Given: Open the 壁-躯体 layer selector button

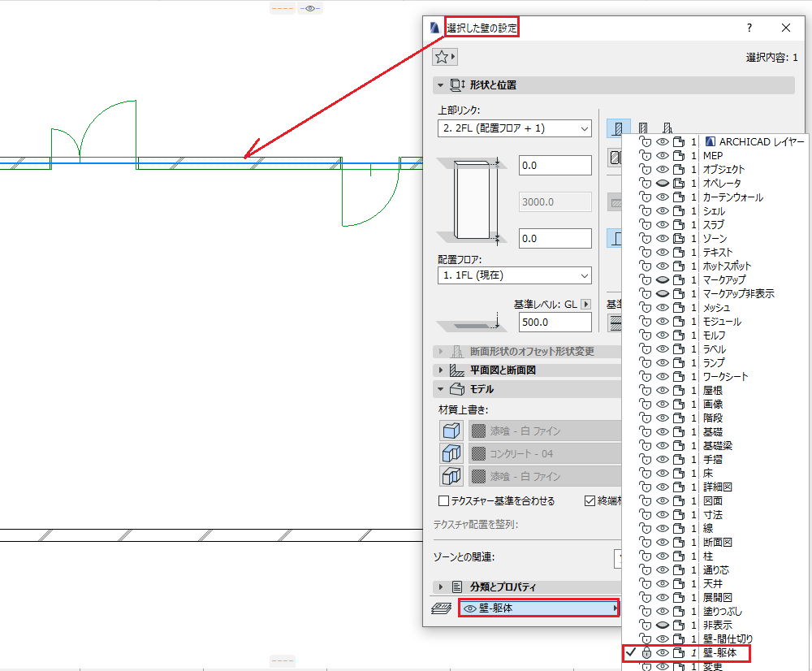Looking at the screenshot, I should tap(538, 608).
